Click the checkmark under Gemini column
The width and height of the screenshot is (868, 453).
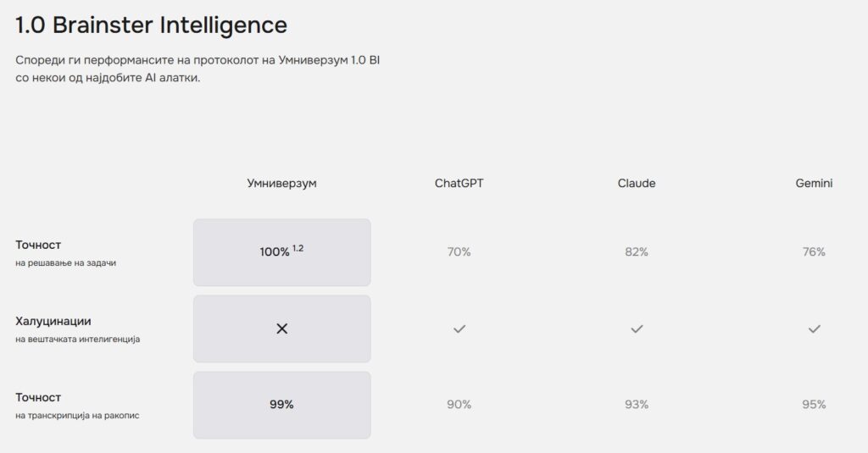click(815, 329)
